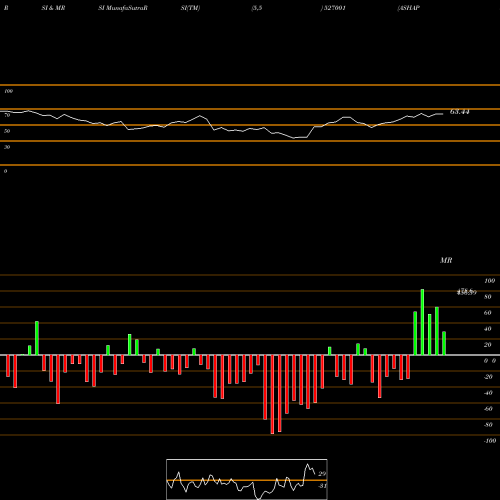Click the ')527001' stock code text
The image size is (500, 500).
(333, 8)
